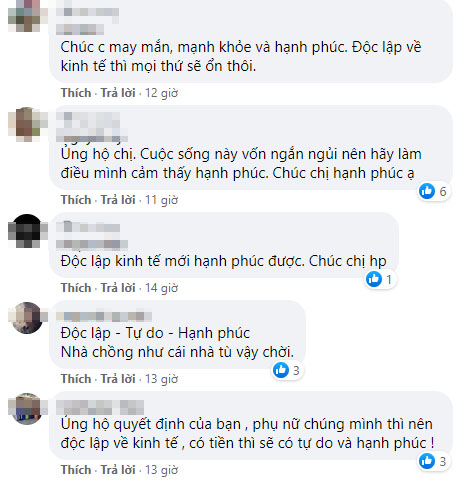Open the black avatar of 'Độc lập kinh tế' commenter

click(x=27, y=231)
